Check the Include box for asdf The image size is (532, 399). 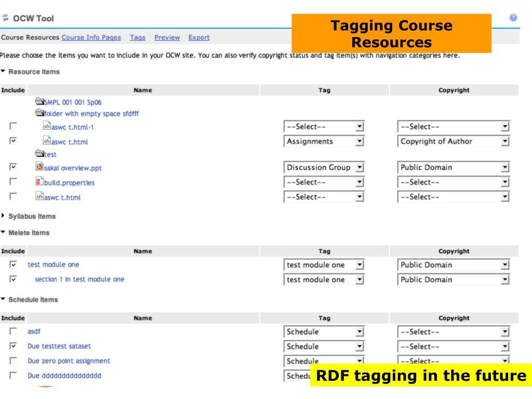pos(13,331)
